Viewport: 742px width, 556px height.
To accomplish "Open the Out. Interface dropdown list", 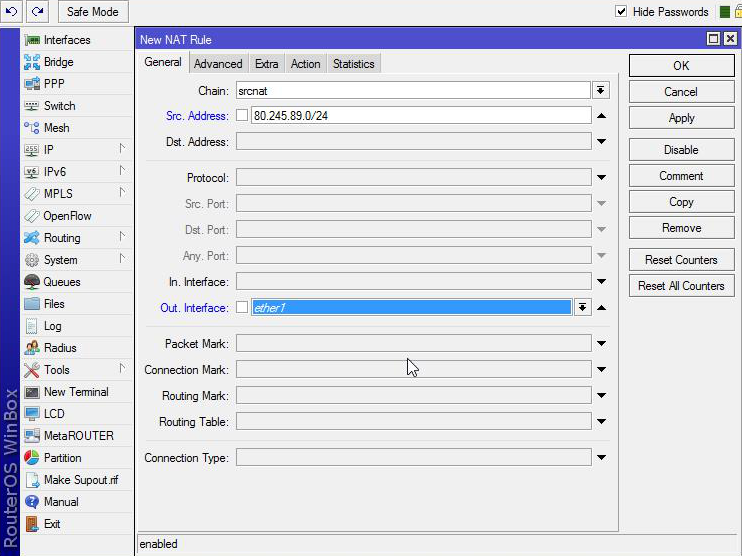I will point(583,308).
